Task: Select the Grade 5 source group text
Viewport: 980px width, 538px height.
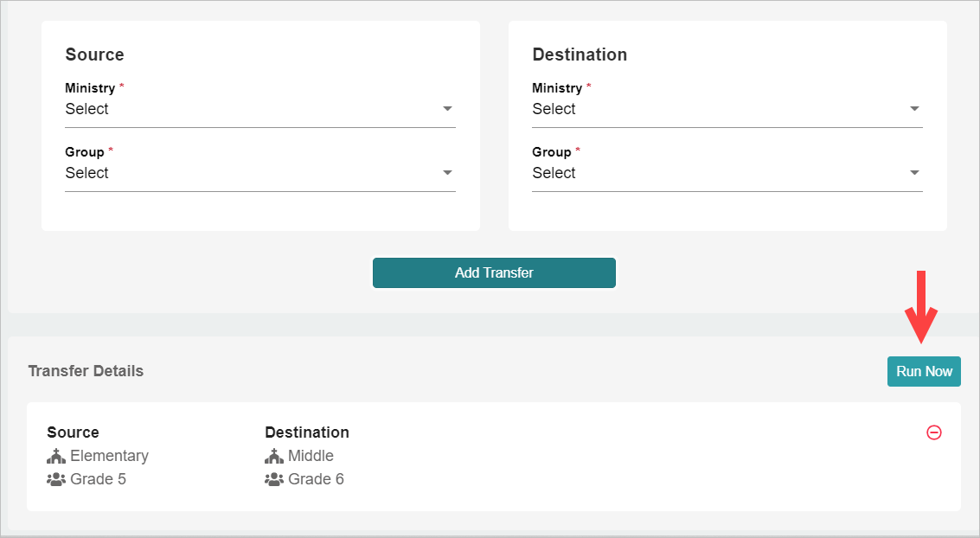Action: click(x=98, y=479)
